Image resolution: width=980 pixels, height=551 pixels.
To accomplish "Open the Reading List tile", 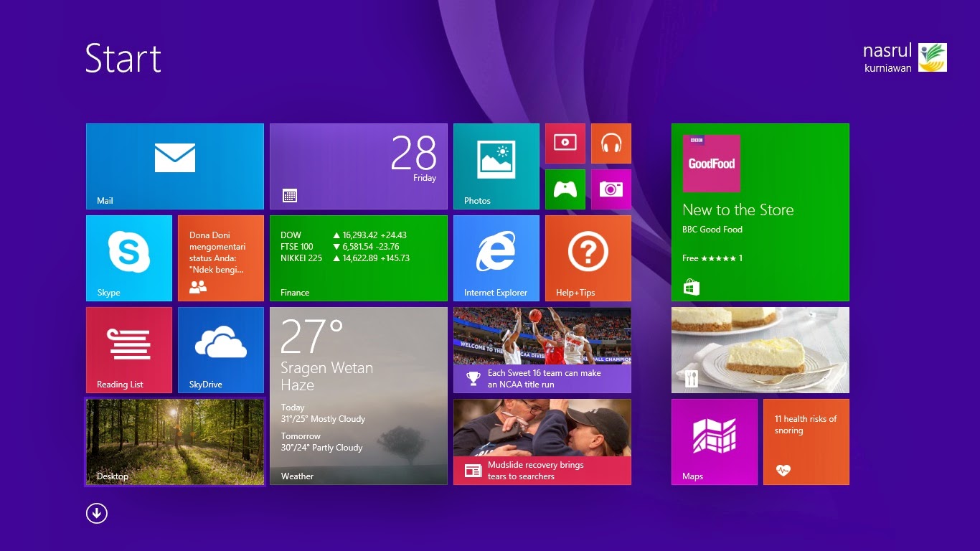I will coord(129,350).
